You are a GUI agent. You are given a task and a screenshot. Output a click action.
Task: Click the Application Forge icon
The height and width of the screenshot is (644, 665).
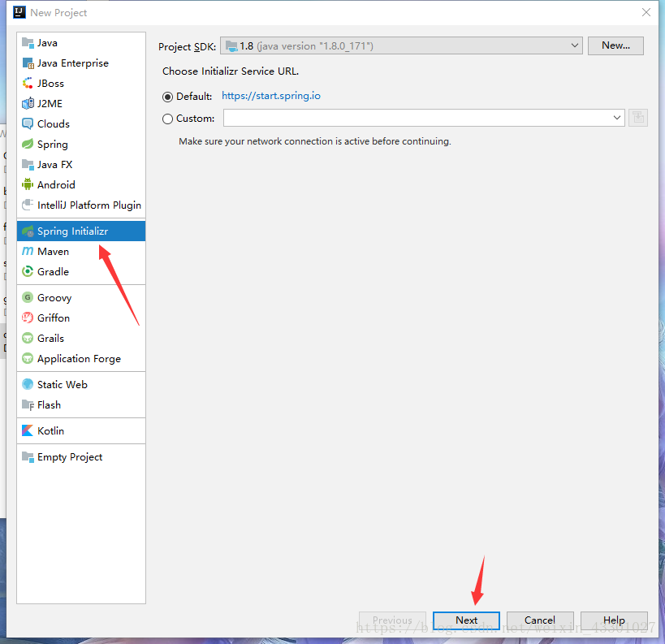tap(28, 358)
